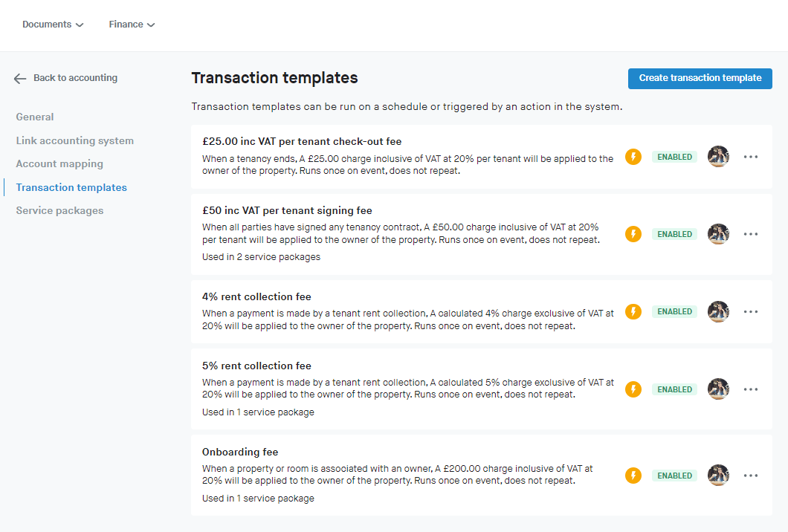Click lightning icon for tenant signing fee
The height and width of the screenshot is (532, 788).
(x=633, y=234)
